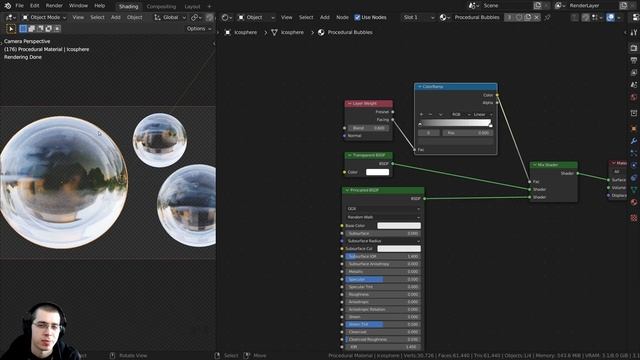Click the Transparent BSDF color swatch

[378, 172]
